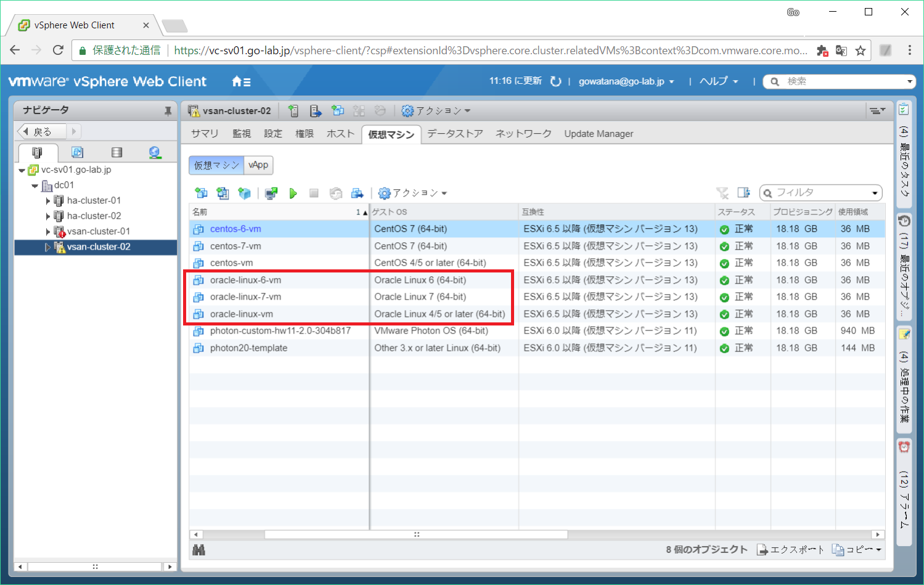Click the second new-VM-from-template toolbar icon

[223, 194]
